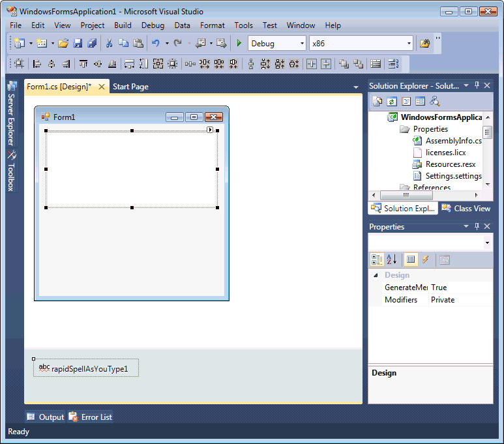Toggle auto hide pin on the Properties panel
The height and width of the screenshot is (444, 504).
(x=477, y=226)
